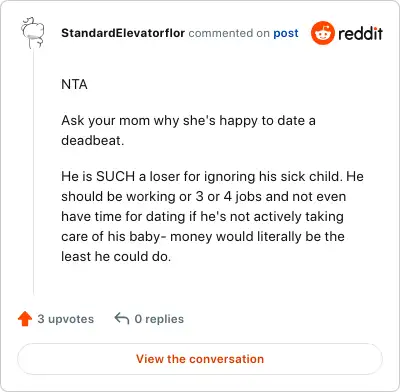Click the commenter's Snoo avatar icon

click(x=33, y=33)
